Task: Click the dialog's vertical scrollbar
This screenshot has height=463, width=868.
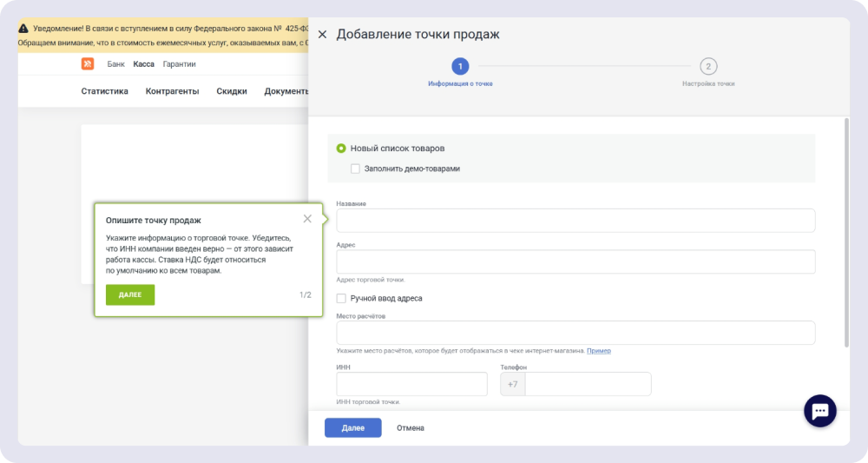Action: point(845,233)
